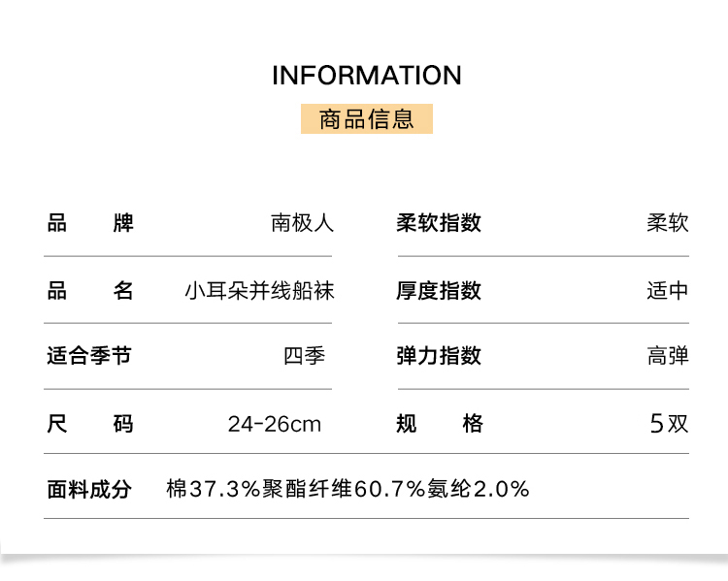This screenshot has height=581, width=728.
Task: Select the 面料成分 label
Action: click(x=88, y=489)
